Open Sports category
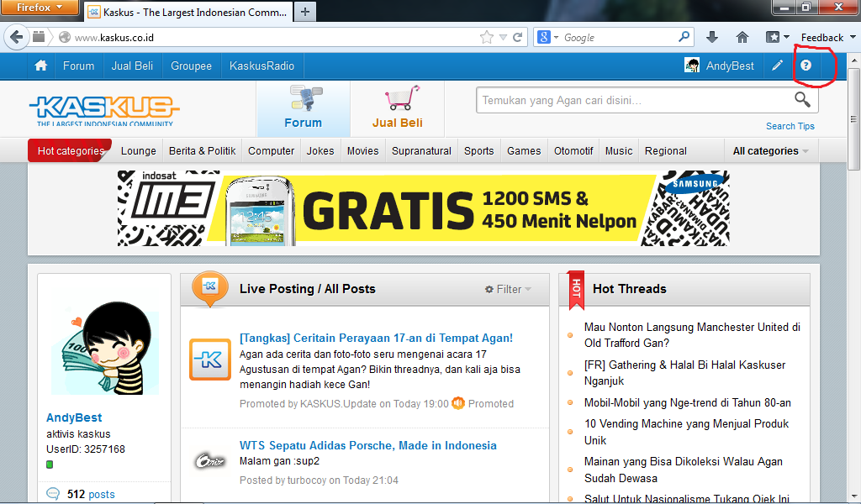Screen dimensions: 861x504 (x=478, y=151)
